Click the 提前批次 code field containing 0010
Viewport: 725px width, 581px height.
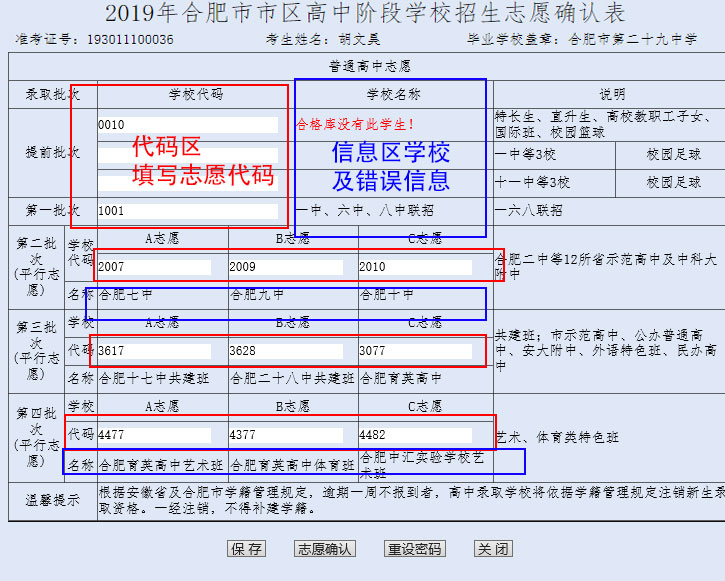click(x=187, y=125)
